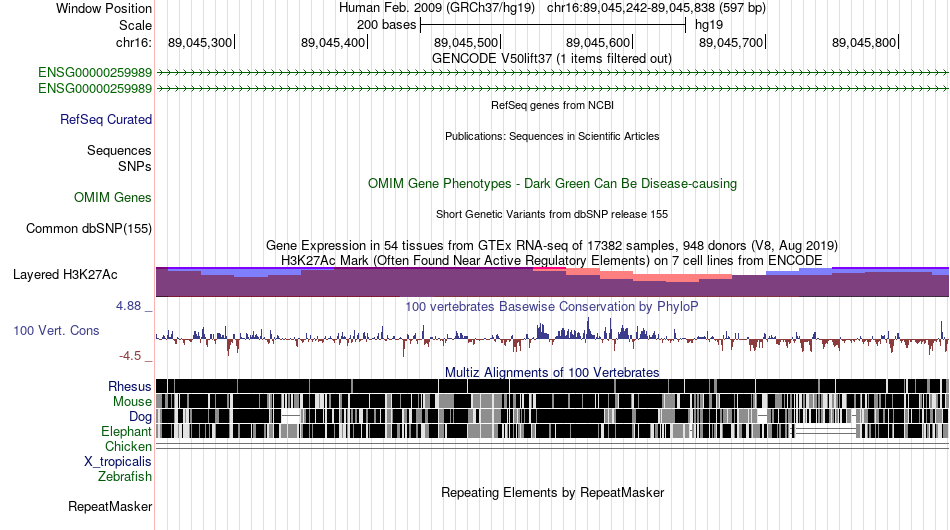Click the H3K27Ac layered signal graph
This screenshot has height=530, width=950.
[x=552, y=282]
